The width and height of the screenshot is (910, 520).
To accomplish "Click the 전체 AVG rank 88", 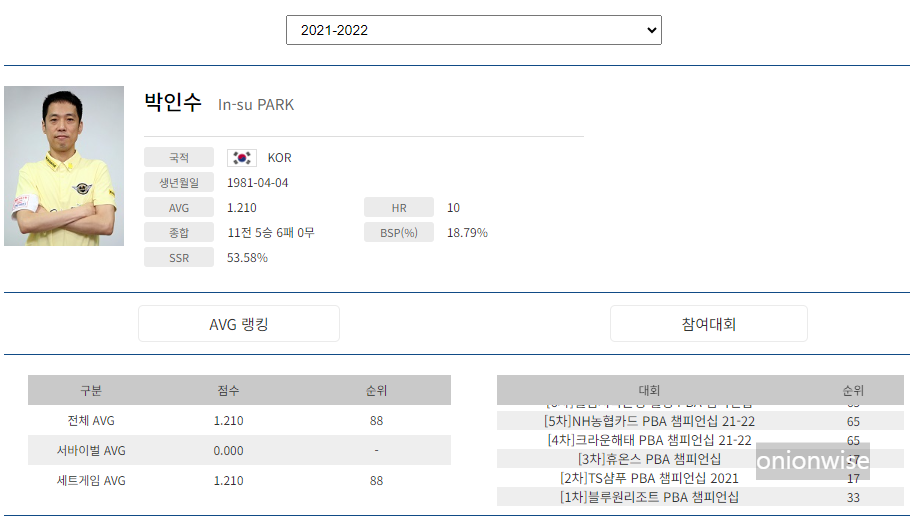I will point(376,421).
